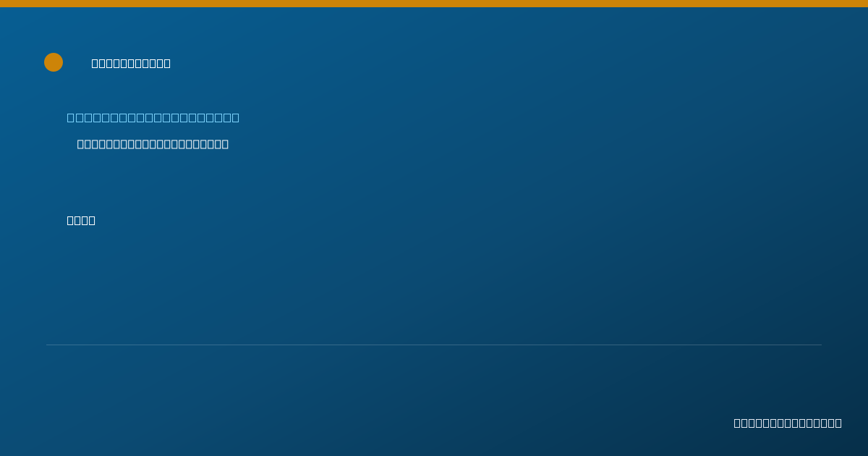This screenshot has height=456, width=868.
Task: Click the first box of the footer text
Action: pyautogui.click(x=738, y=423)
